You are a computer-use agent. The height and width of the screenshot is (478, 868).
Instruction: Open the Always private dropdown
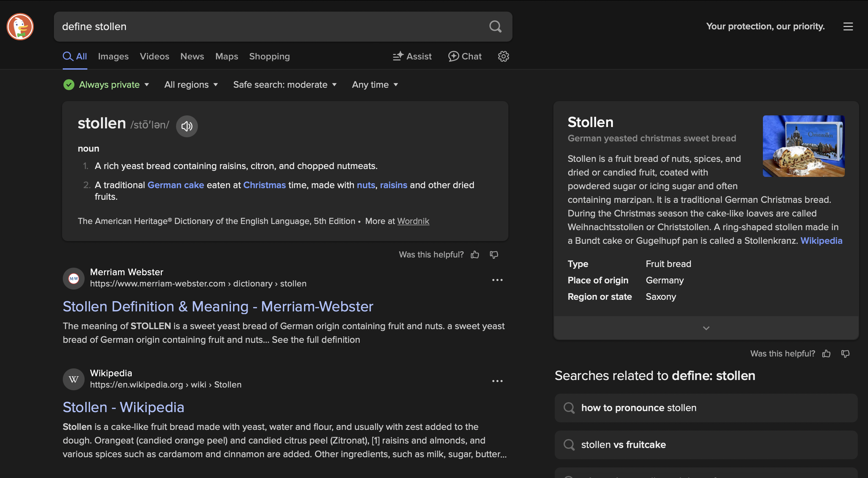tap(106, 85)
